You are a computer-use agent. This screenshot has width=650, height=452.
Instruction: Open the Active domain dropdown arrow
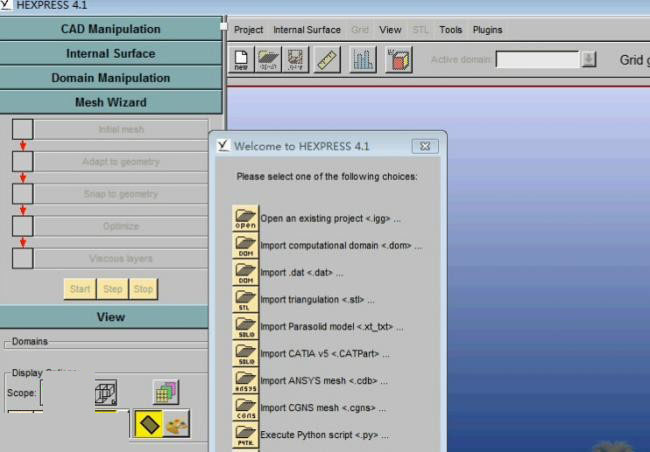click(x=588, y=59)
